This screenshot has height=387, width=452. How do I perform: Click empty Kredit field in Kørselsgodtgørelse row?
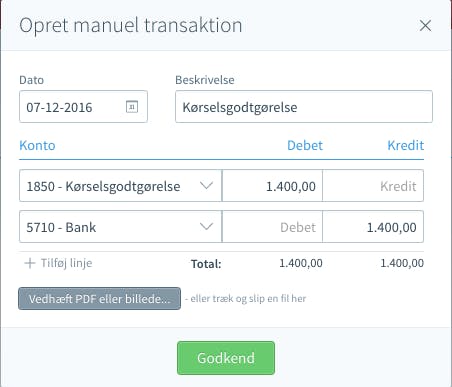point(373,186)
